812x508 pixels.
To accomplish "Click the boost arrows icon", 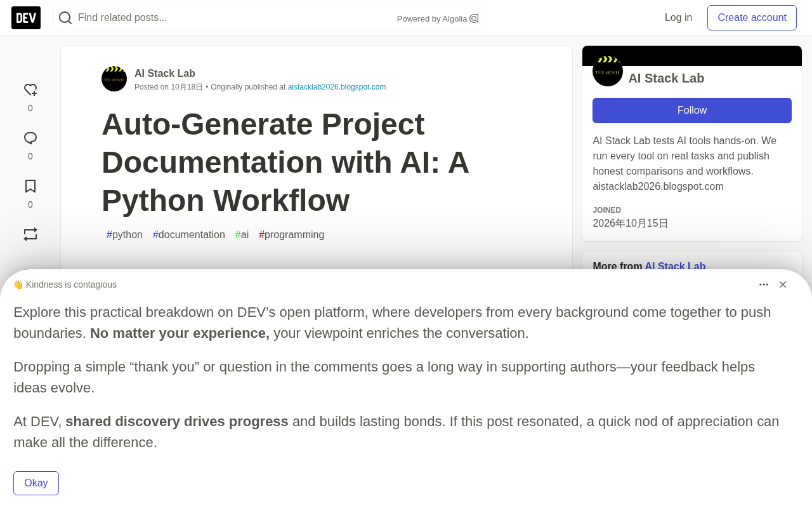I will pos(30,234).
